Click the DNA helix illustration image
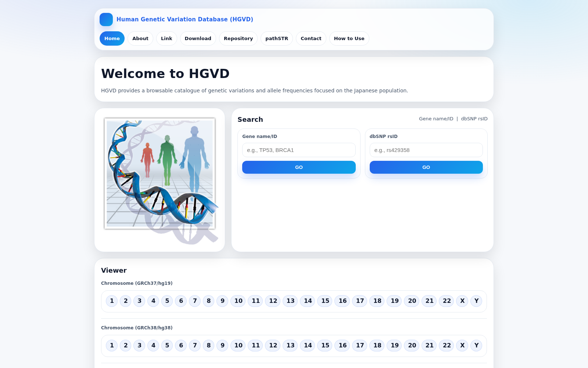Viewport: 588px width, 368px height. tap(160, 180)
